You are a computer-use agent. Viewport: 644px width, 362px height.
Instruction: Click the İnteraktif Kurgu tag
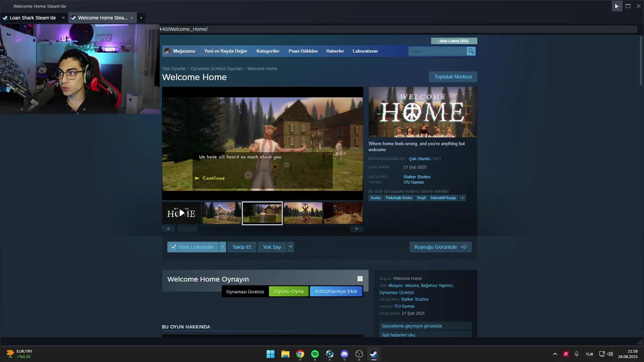(x=443, y=198)
